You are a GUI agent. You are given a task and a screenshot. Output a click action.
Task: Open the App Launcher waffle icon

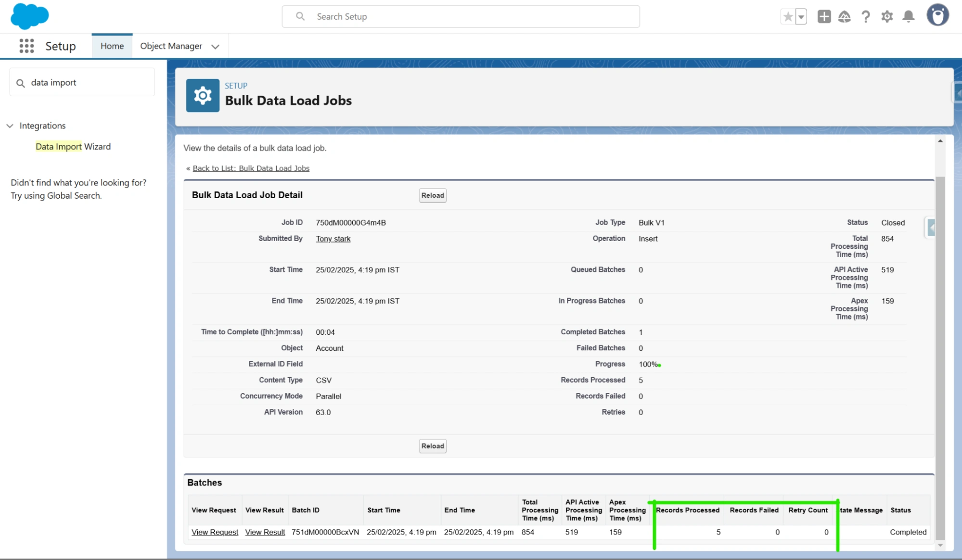[x=26, y=46]
